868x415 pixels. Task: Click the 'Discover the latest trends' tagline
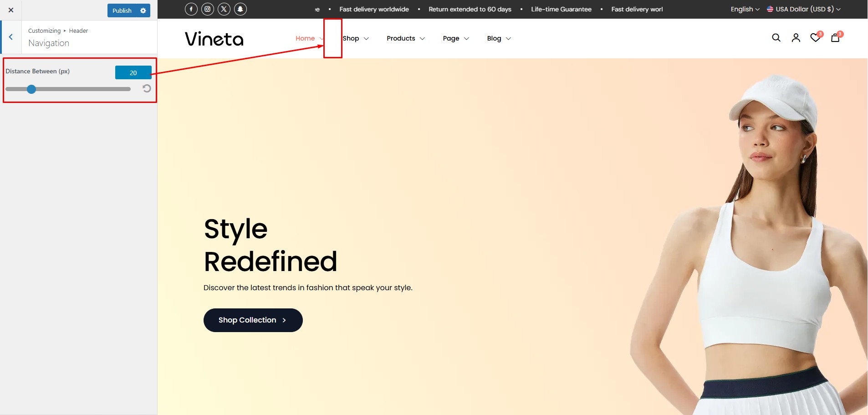coord(308,288)
